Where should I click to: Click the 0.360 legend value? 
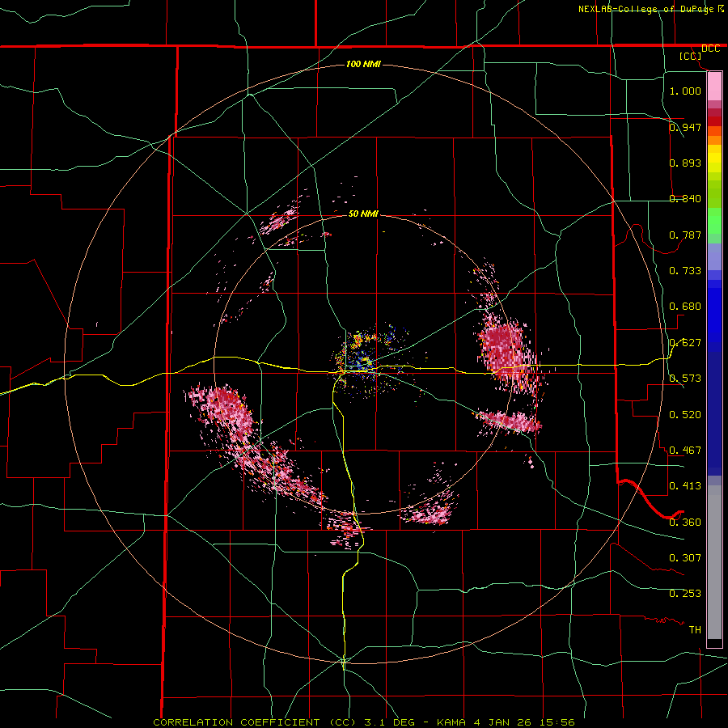[685, 522]
